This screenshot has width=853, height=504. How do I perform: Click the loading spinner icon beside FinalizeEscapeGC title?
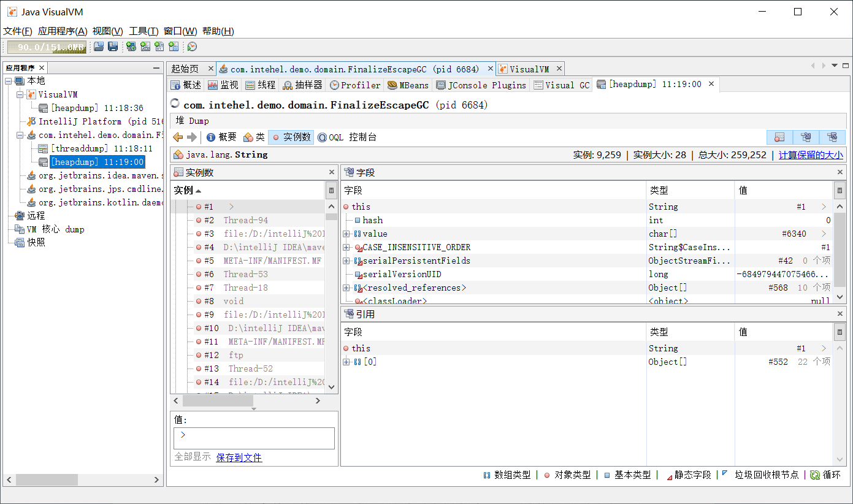tap(175, 104)
